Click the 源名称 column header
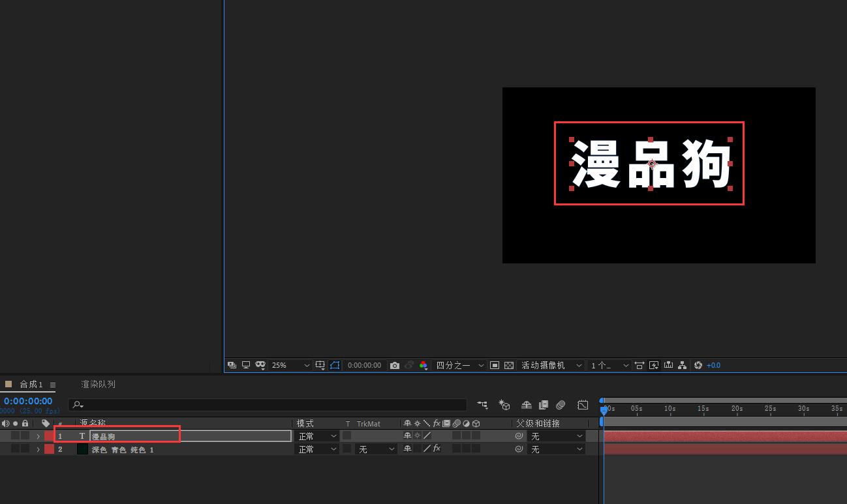Screen dimensions: 847x504 93,423
